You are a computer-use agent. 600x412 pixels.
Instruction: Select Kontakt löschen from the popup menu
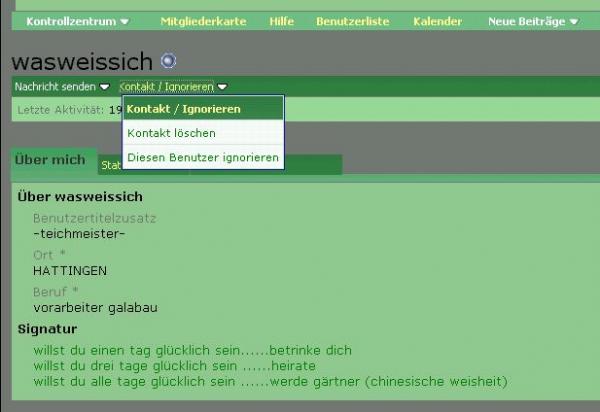[171, 133]
